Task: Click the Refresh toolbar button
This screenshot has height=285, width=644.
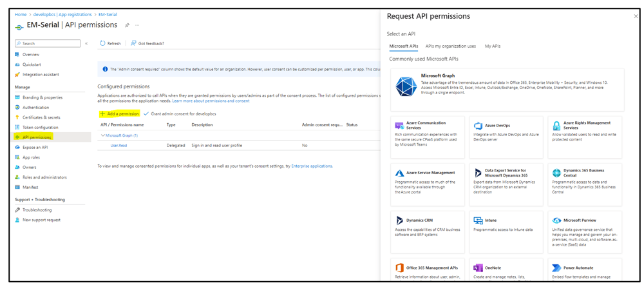Action: point(110,44)
